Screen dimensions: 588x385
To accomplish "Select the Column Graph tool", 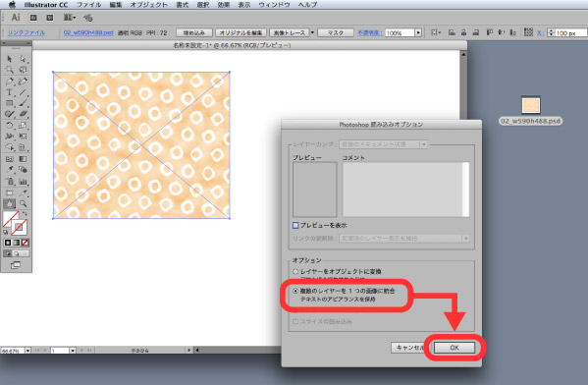I will tap(23, 182).
